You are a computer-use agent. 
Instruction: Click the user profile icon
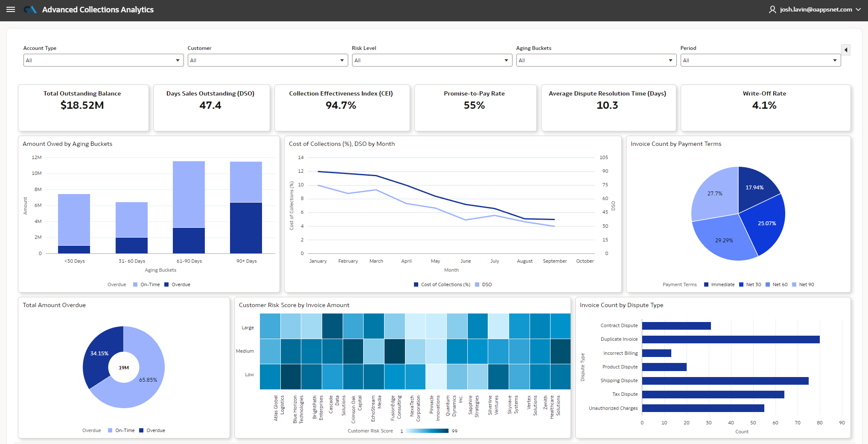tap(772, 9)
